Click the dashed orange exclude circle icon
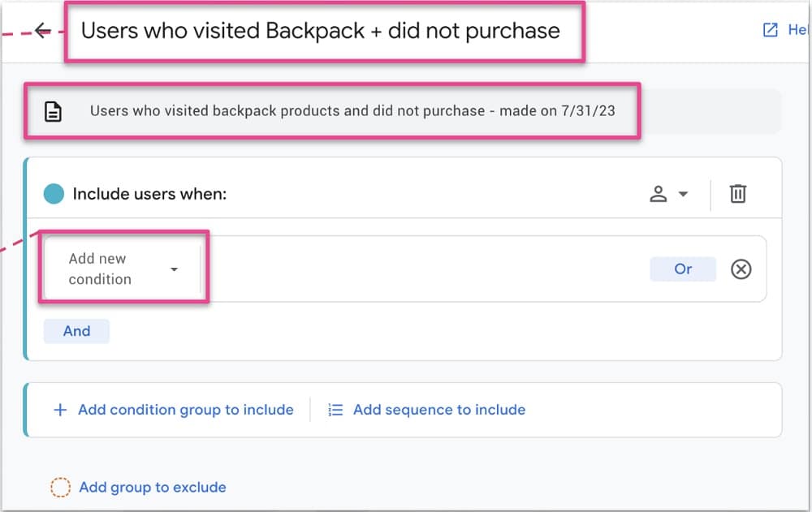 [x=61, y=488]
